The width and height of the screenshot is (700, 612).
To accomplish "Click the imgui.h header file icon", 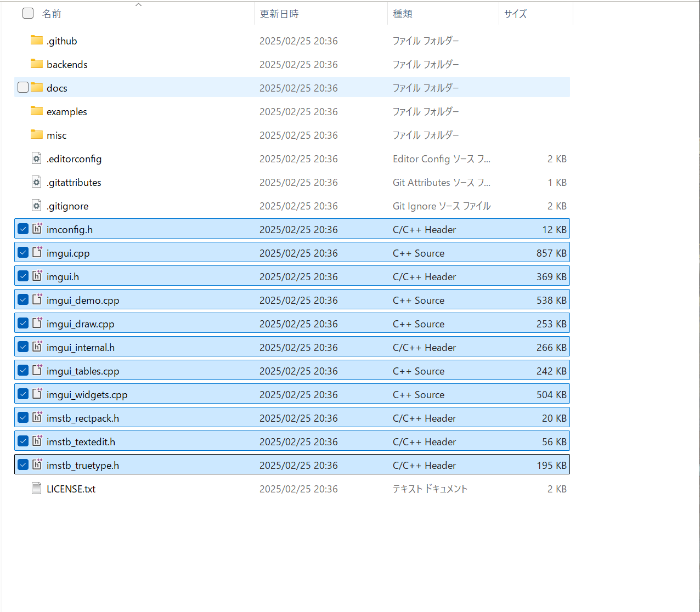I will 37,276.
